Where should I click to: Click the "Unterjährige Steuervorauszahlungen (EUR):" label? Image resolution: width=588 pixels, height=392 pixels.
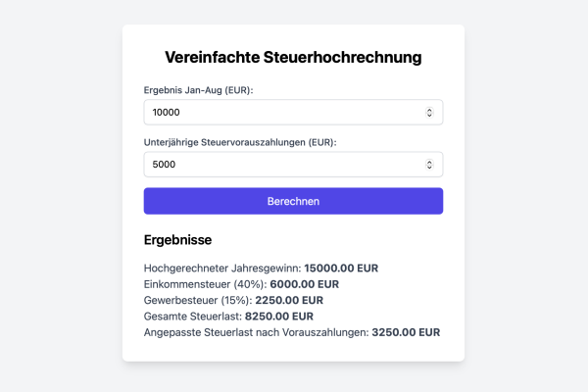[x=240, y=143]
